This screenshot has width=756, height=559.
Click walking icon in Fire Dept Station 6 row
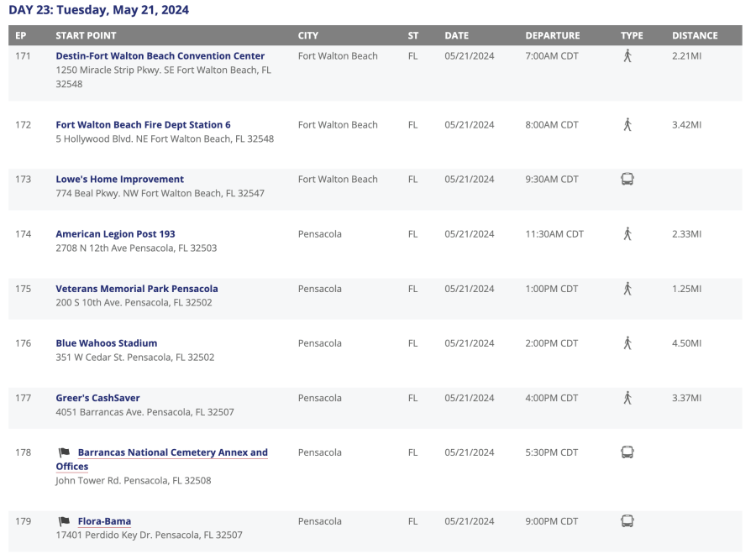627,125
